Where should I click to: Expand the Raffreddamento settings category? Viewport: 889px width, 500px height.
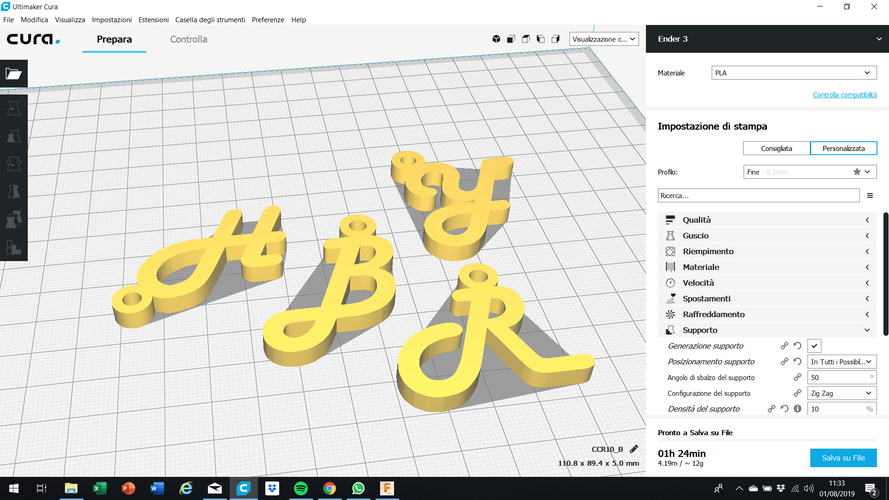click(769, 315)
